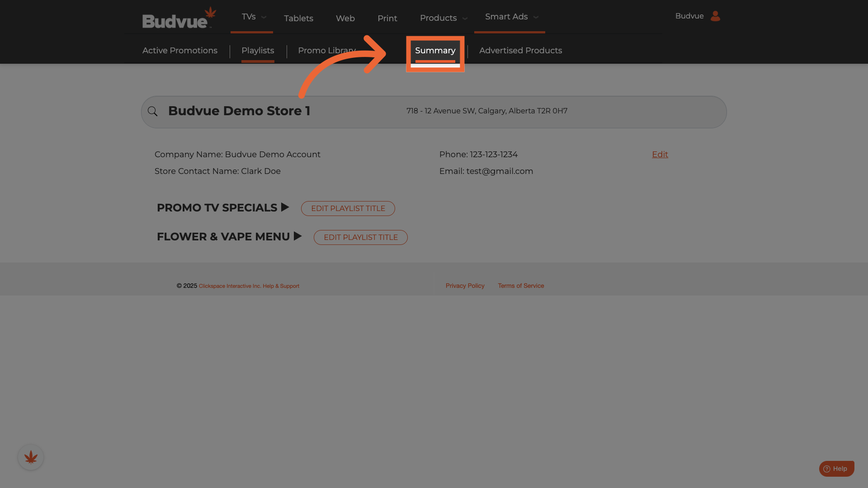Open Active Promotions section
The height and width of the screenshot is (488, 868).
[180, 51]
